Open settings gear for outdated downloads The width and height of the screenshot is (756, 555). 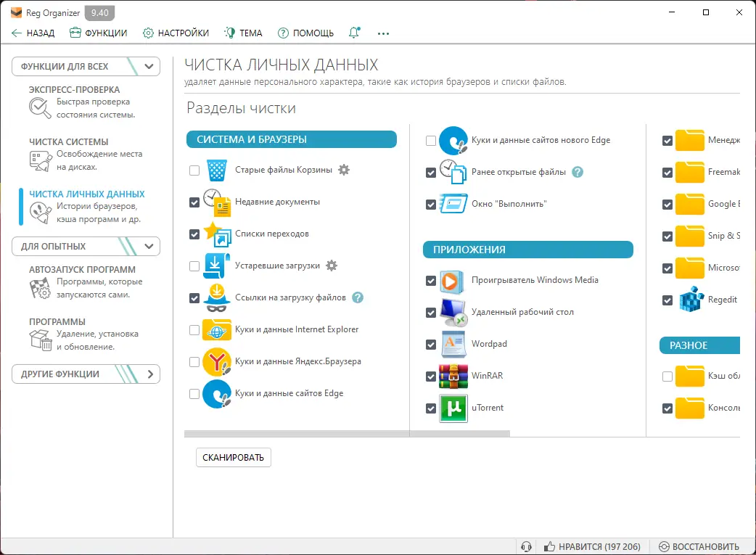coord(332,266)
